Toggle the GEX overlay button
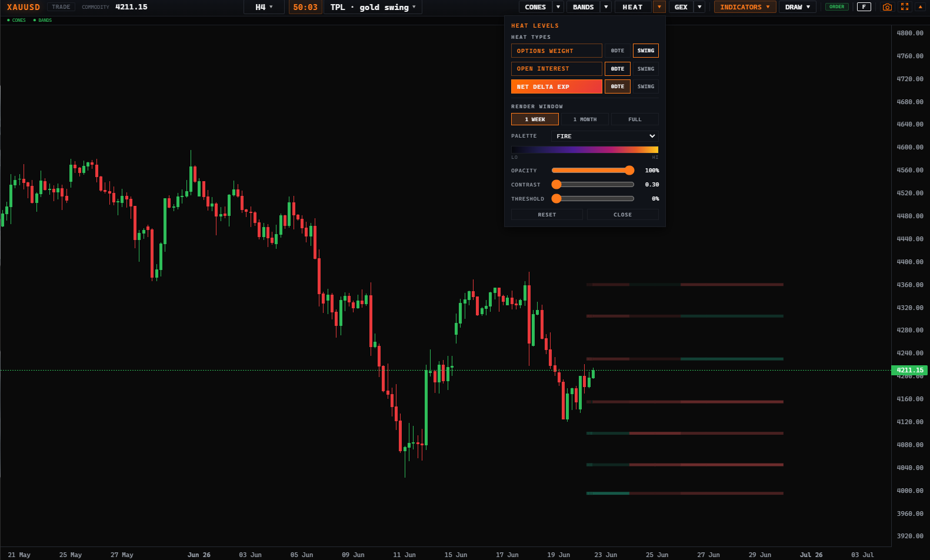930x560 pixels. tap(681, 7)
